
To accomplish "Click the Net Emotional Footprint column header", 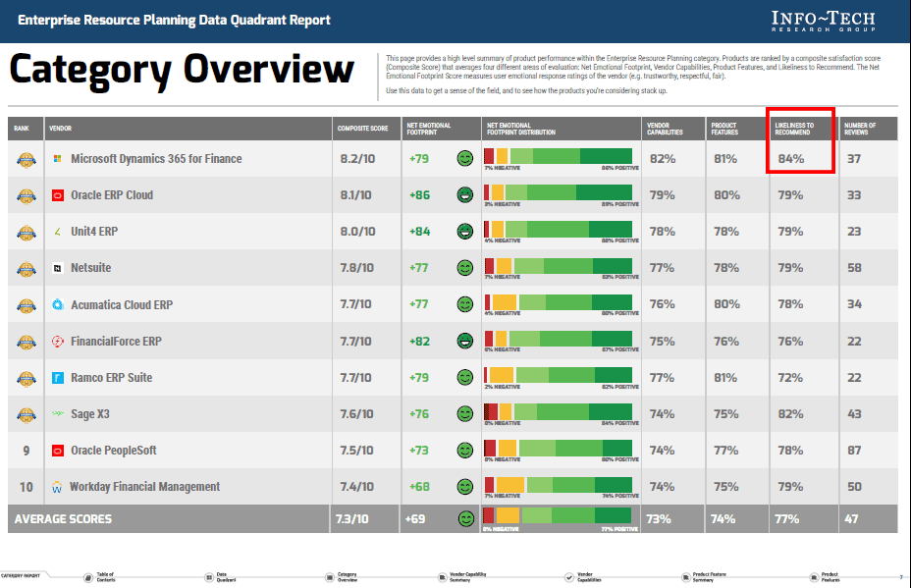I will [x=428, y=129].
